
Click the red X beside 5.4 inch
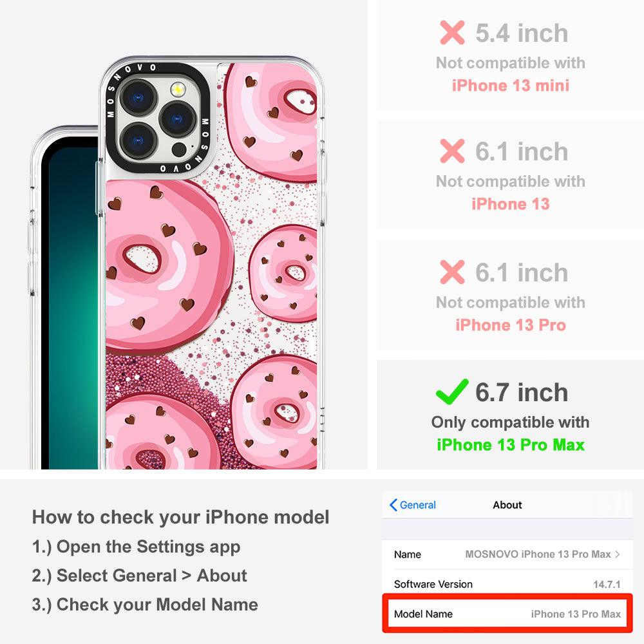[x=452, y=32]
